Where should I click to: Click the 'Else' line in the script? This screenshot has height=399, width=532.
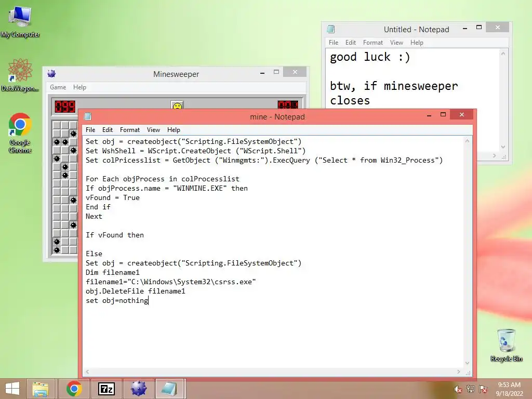pos(94,254)
